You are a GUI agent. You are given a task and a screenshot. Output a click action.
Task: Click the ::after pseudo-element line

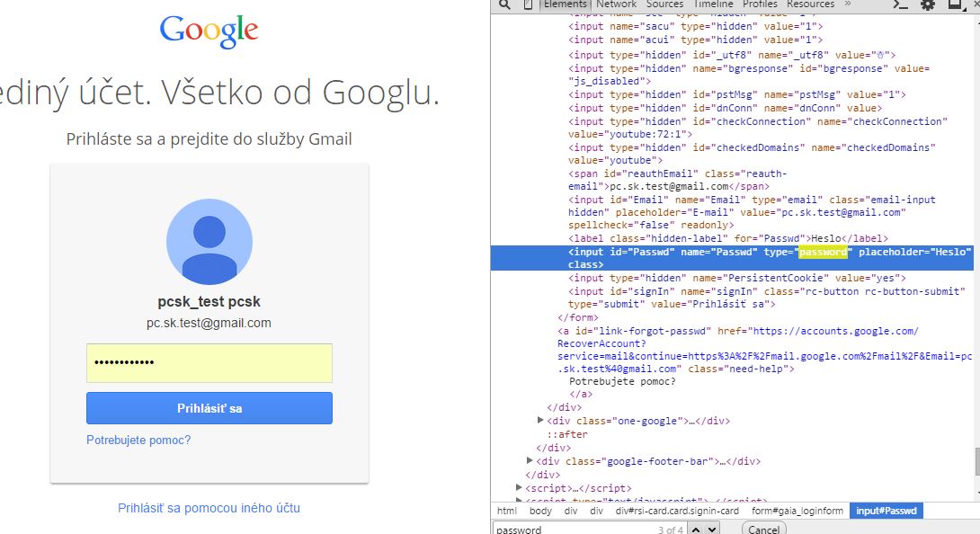coord(567,434)
